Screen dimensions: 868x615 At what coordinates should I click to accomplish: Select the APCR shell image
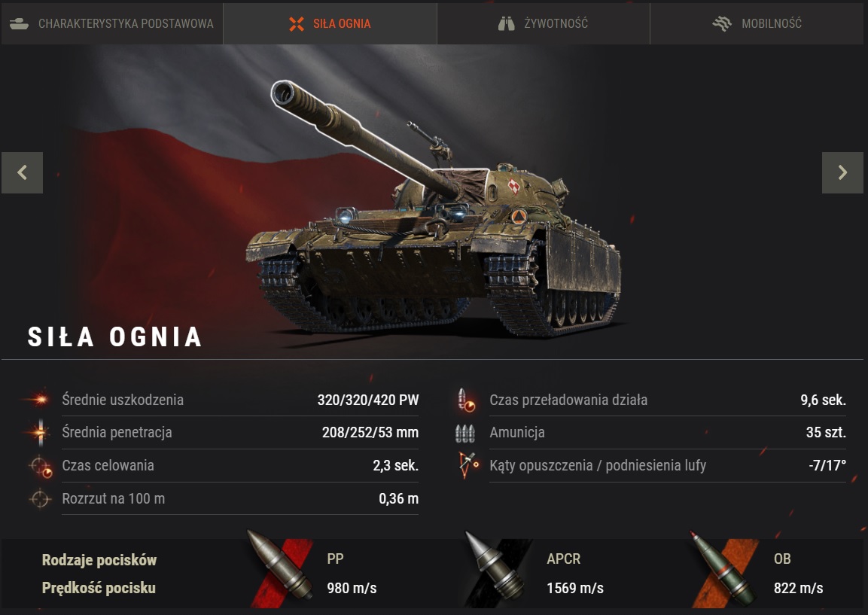click(497, 568)
